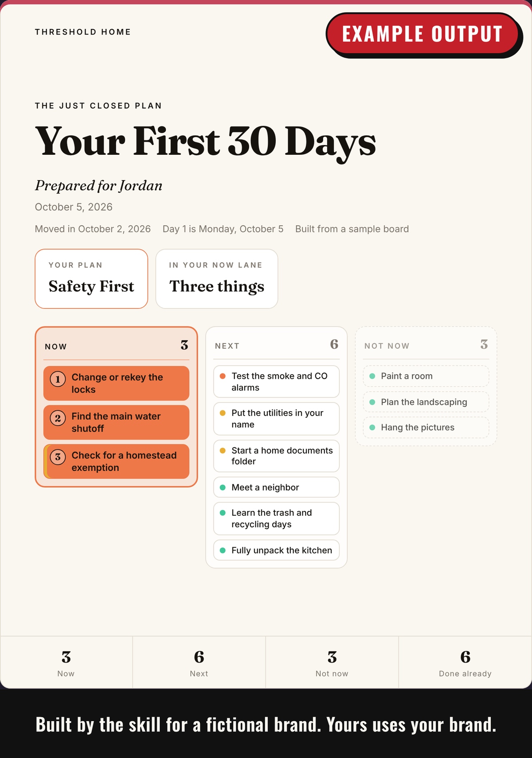Click the numbered circle 1 badge

[x=58, y=379]
